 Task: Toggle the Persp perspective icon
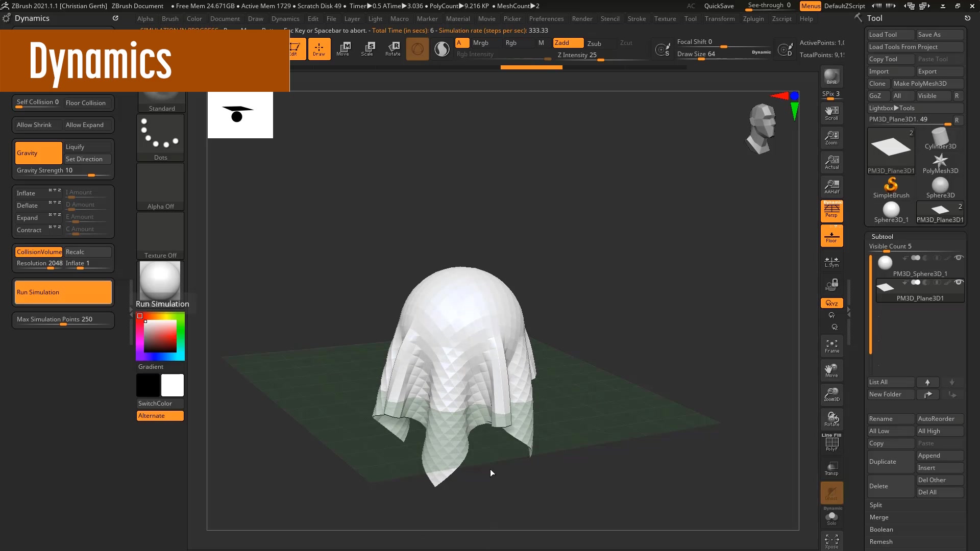pyautogui.click(x=831, y=211)
